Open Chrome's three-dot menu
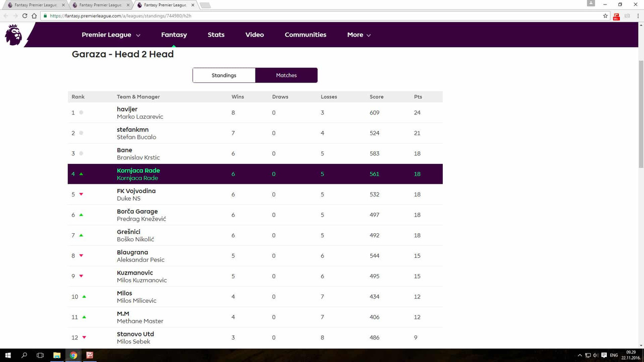This screenshot has width=644, height=362. pos(638,16)
